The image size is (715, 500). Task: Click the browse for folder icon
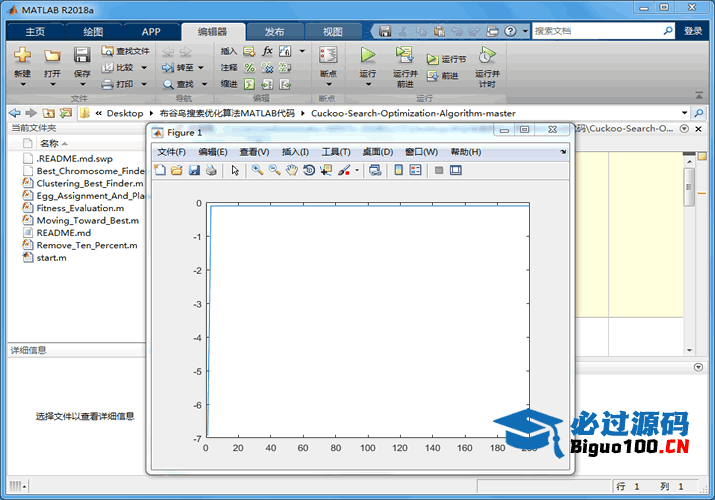pos(66,113)
